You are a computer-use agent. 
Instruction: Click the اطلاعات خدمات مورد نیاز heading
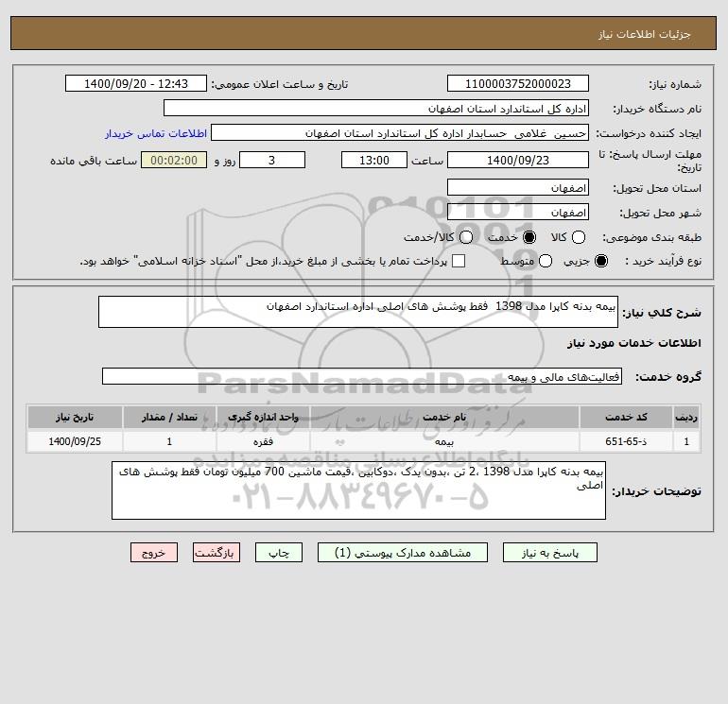pyautogui.click(x=633, y=343)
